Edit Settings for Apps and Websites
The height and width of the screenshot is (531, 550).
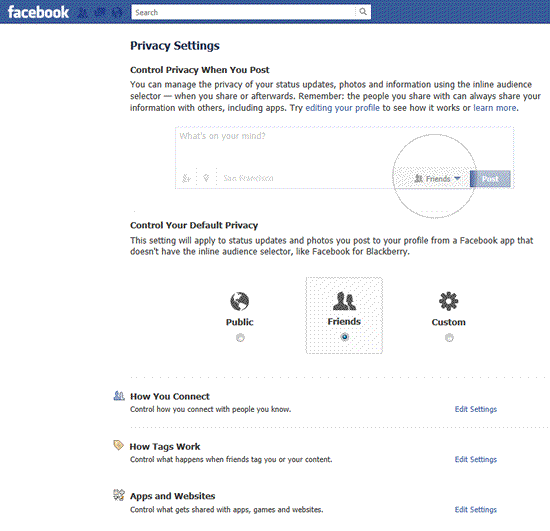pos(476,510)
